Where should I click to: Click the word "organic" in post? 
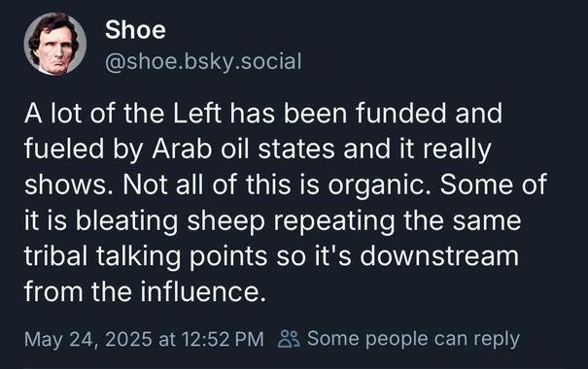pyautogui.click(x=376, y=185)
